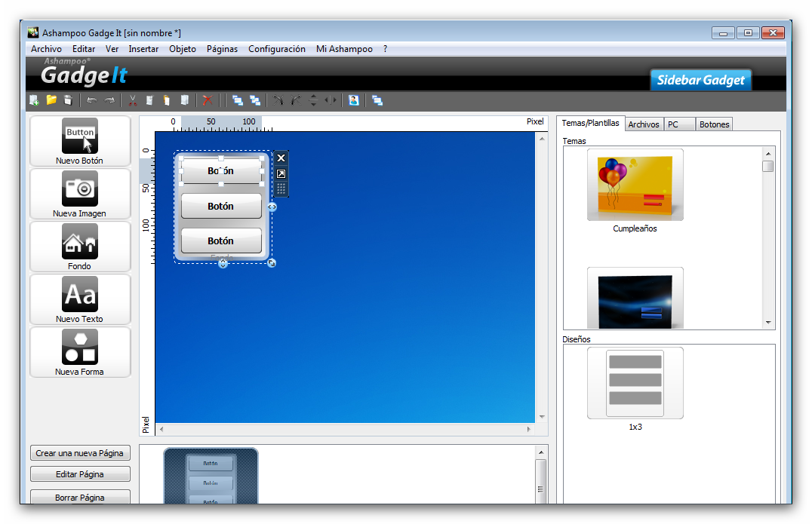This screenshot has height=524, width=812.
Task: Create a new project from toolbar
Action: coord(34,100)
